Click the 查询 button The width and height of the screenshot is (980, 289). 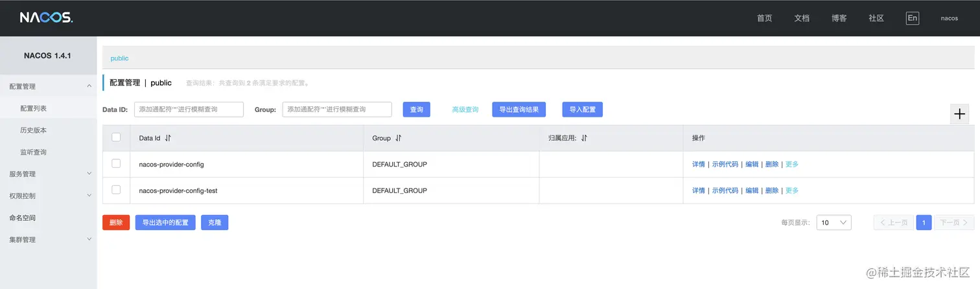click(417, 110)
